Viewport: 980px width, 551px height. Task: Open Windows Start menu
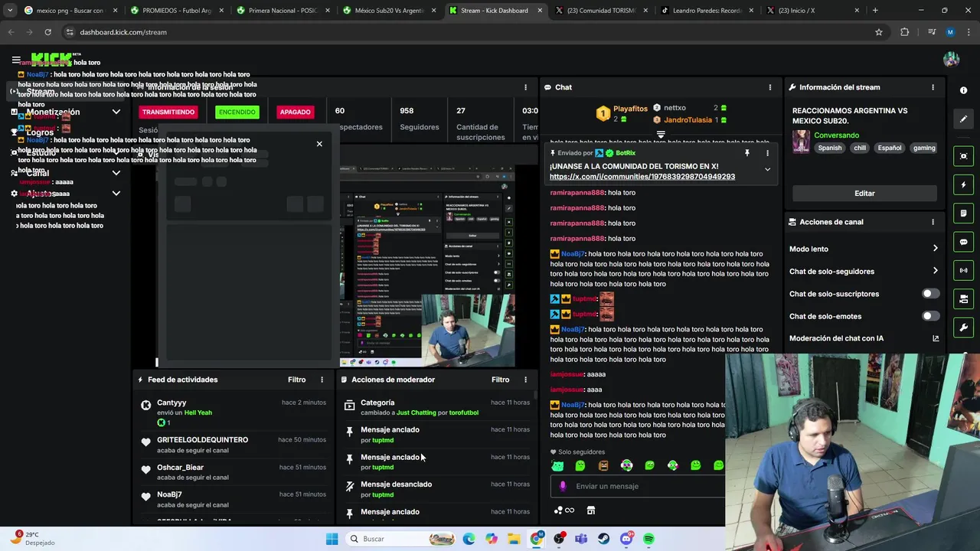332,539
